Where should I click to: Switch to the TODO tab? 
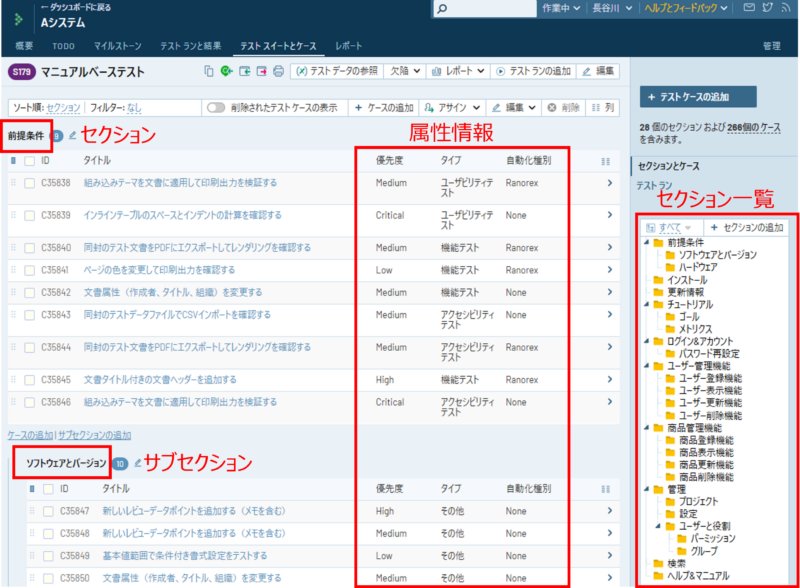(x=63, y=46)
